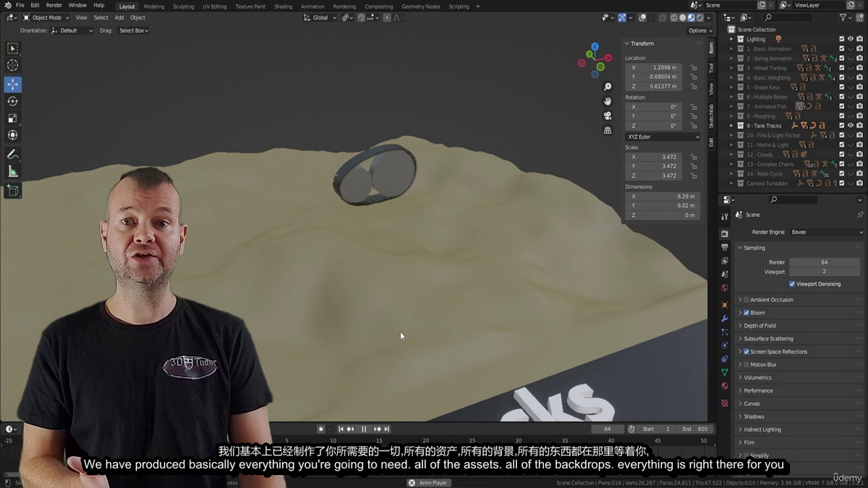The width and height of the screenshot is (868, 488).
Task: Open the Modifiers properties wrench icon
Action: coord(725,318)
